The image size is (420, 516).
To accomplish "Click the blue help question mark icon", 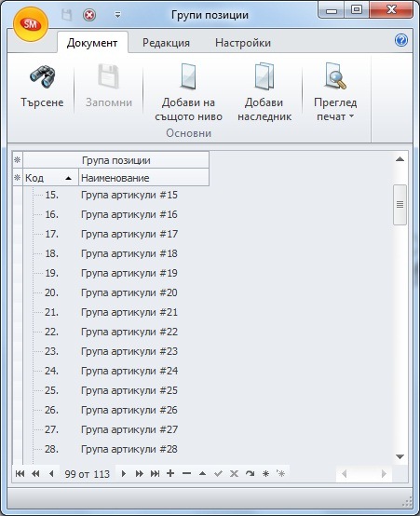I will [401, 40].
